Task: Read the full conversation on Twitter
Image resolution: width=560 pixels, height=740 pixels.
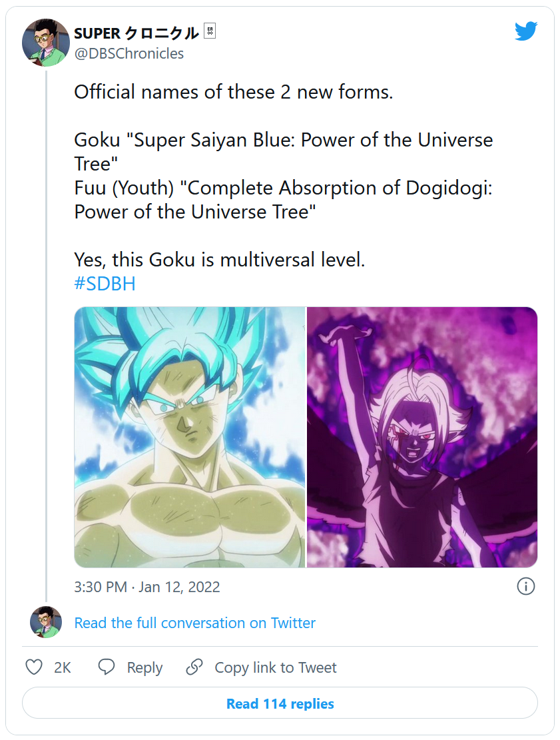Action: [x=194, y=623]
